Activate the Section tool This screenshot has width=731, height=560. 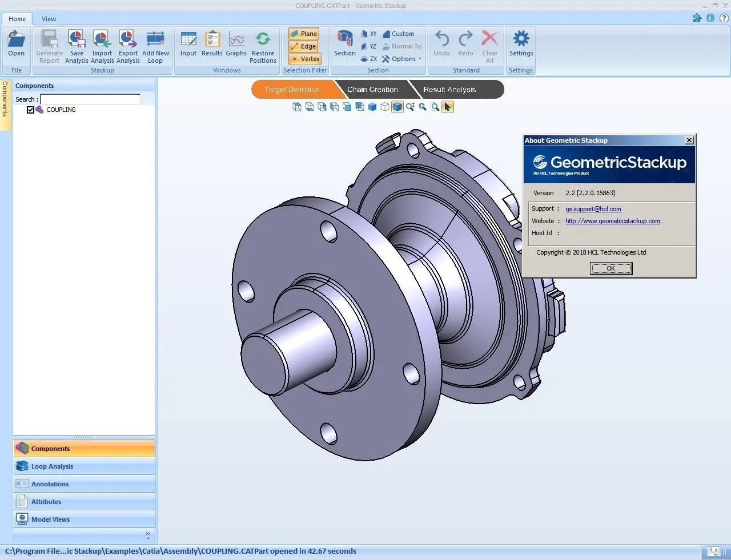point(345,45)
